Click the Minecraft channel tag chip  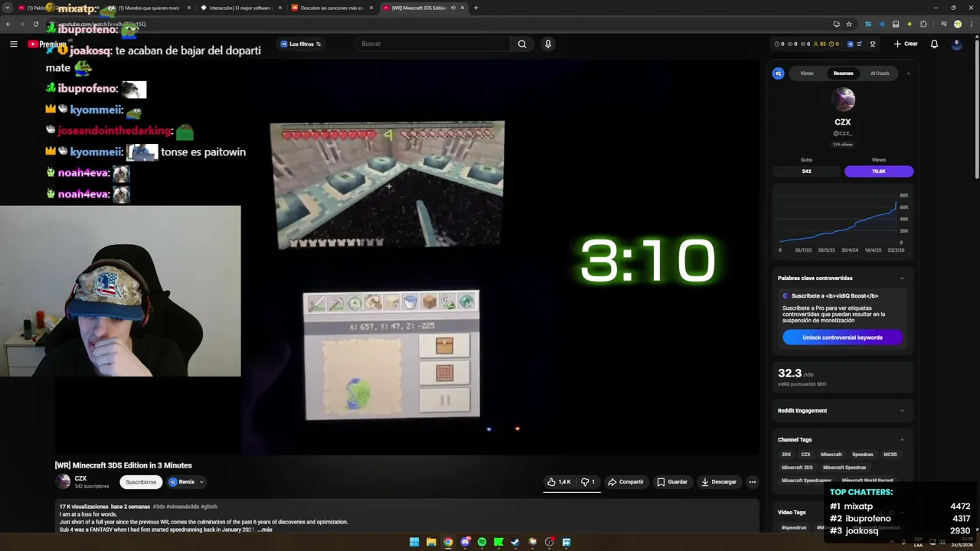[831, 455]
